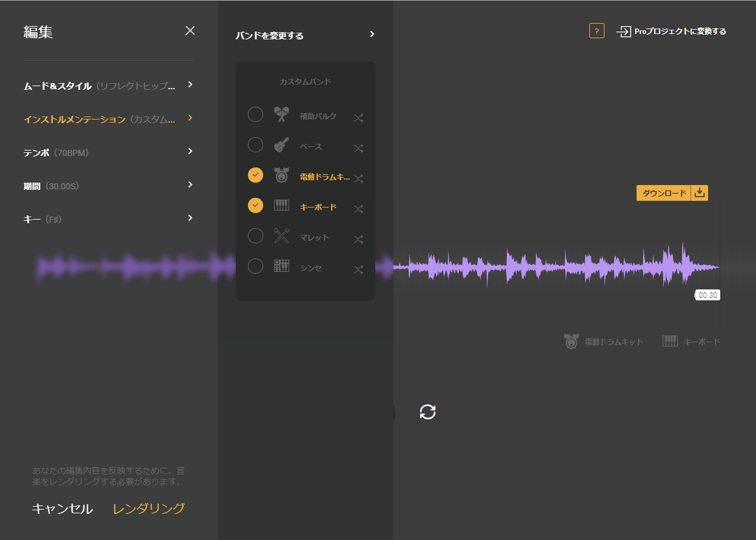Click on the purple audio waveform
Image resolution: width=756 pixels, height=540 pixels.
point(556,266)
